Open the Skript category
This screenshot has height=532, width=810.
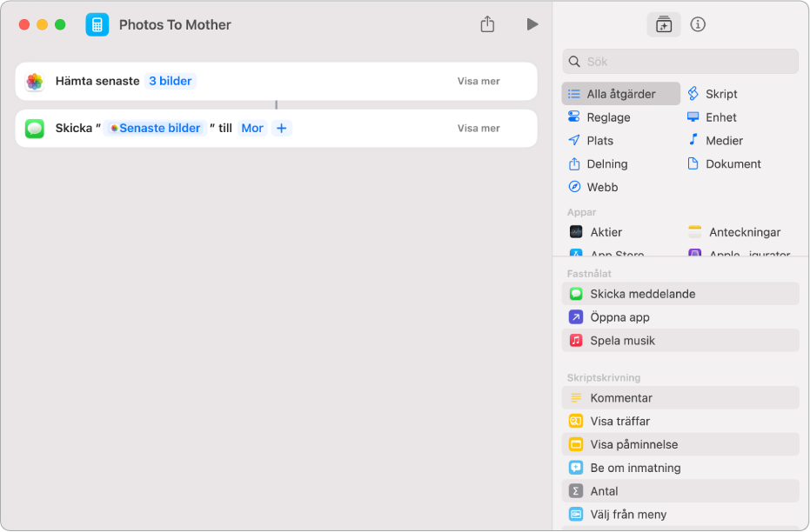[713, 94]
